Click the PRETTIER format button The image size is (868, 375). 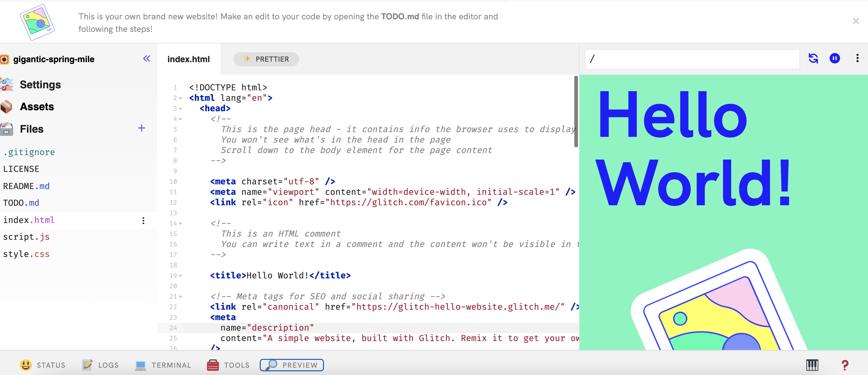tap(266, 59)
